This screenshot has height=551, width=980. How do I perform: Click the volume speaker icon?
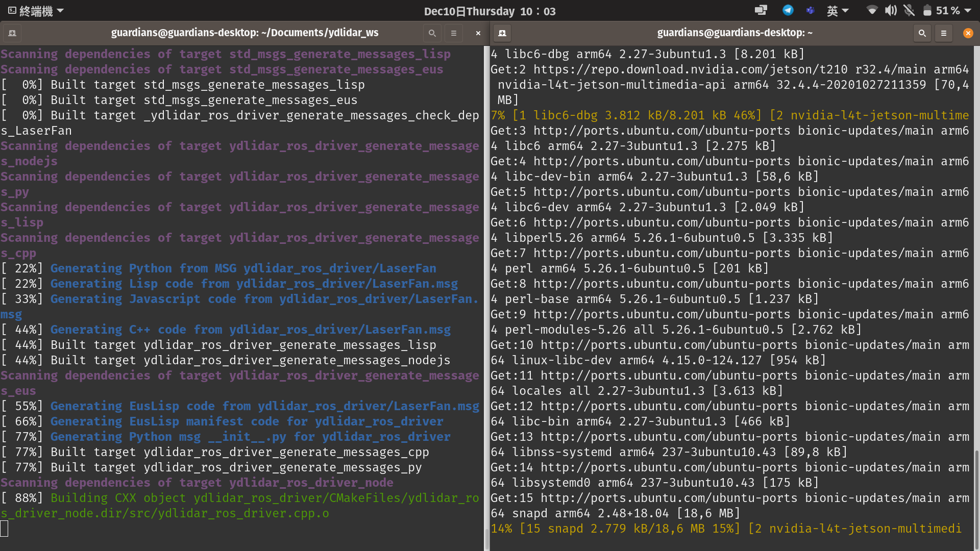891,10
